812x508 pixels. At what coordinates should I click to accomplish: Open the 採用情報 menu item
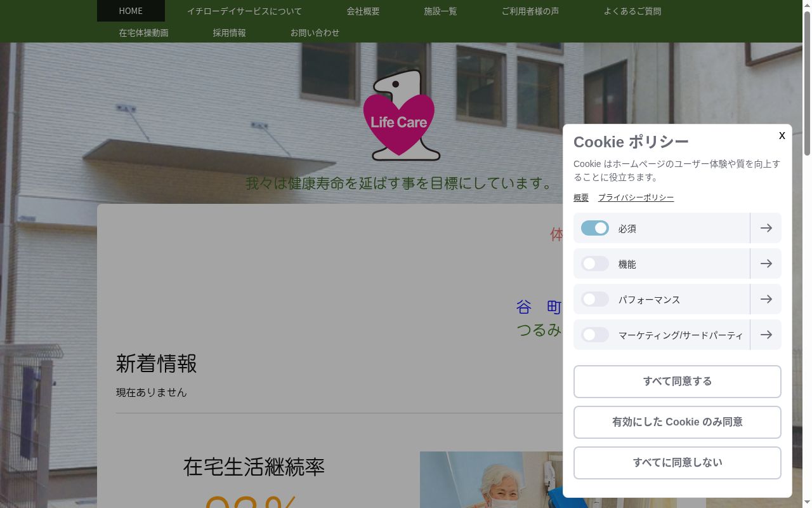229,32
